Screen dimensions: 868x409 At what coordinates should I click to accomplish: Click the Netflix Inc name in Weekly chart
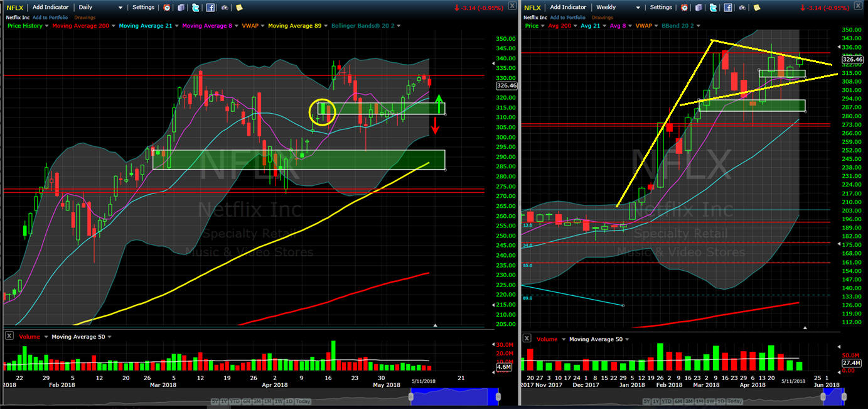pos(534,18)
